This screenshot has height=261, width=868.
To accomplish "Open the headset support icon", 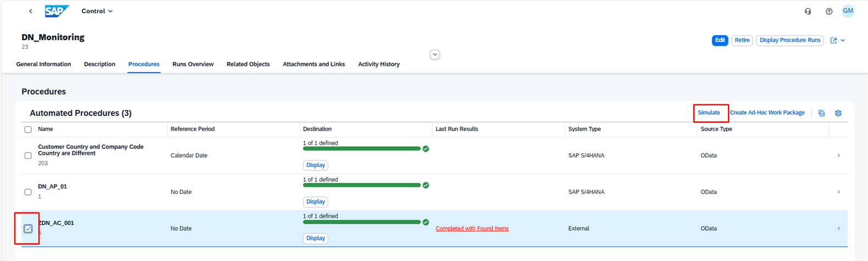I will [808, 12].
